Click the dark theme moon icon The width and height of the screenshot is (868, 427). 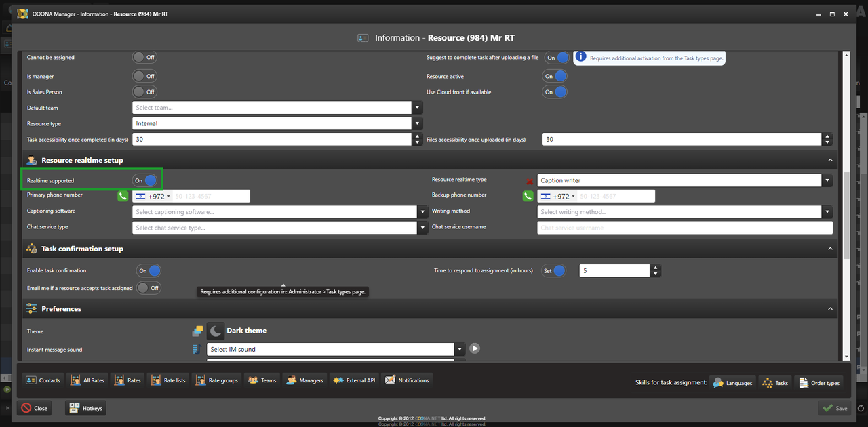(215, 331)
